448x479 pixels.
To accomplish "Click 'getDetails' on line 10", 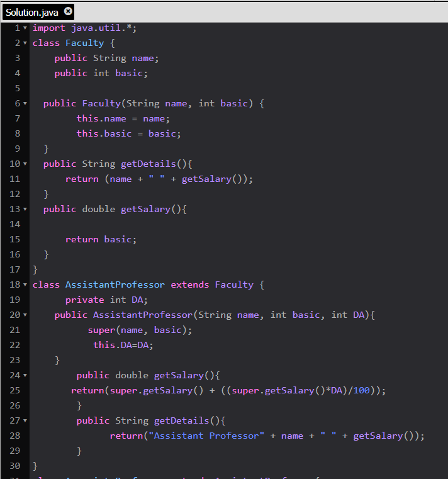I will click(x=148, y=164).
